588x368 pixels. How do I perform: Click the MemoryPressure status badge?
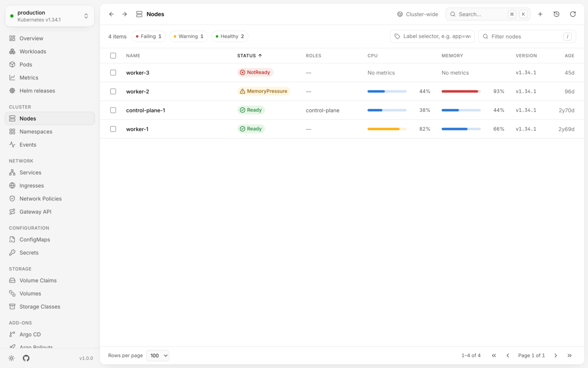click(x=264, y=91)
